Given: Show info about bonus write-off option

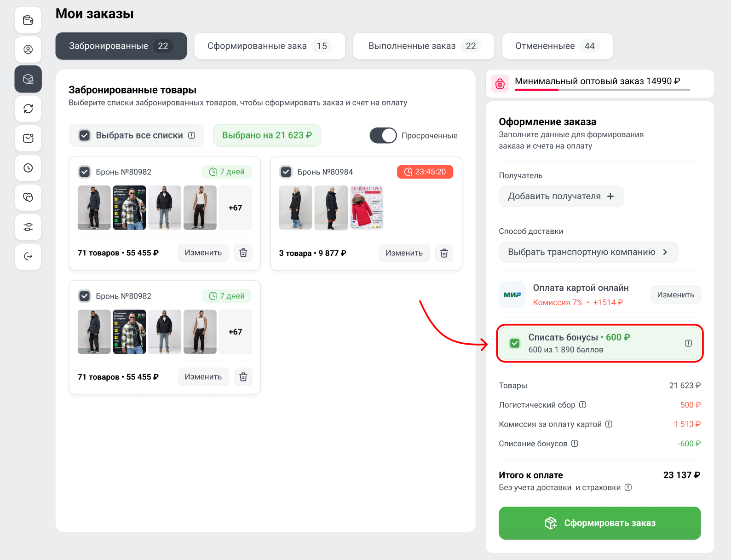Looking at the screenshot, I should [688, 343].
